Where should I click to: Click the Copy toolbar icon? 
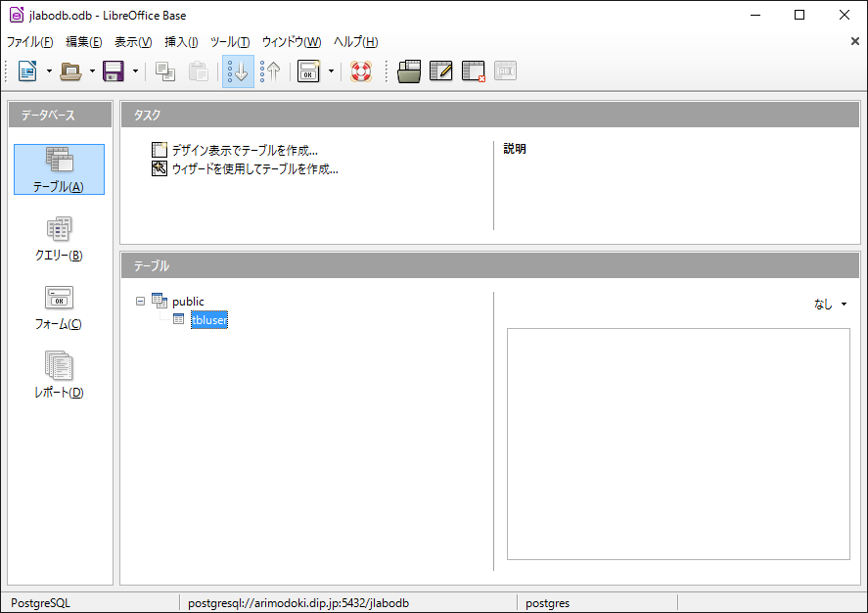click(x=165, y=71)
